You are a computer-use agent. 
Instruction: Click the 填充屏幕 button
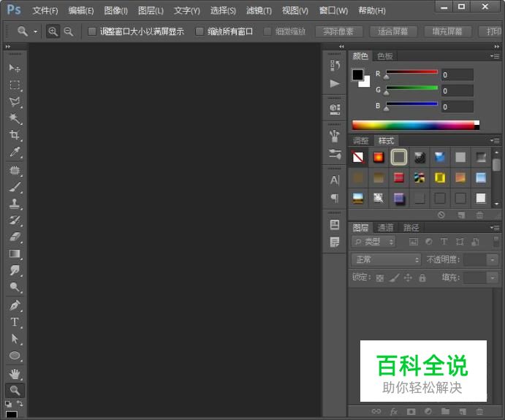tap(447, 31)
